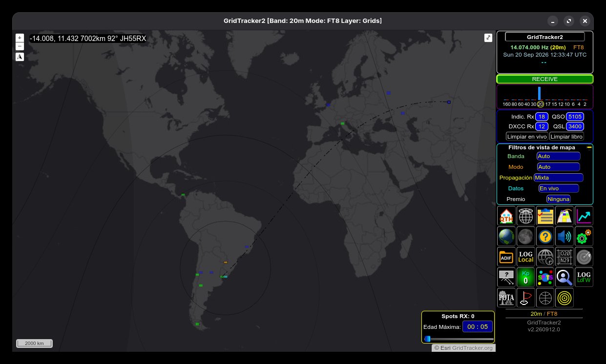
Task: Click the 160 band label on graph
Action: tap(506, 104)
